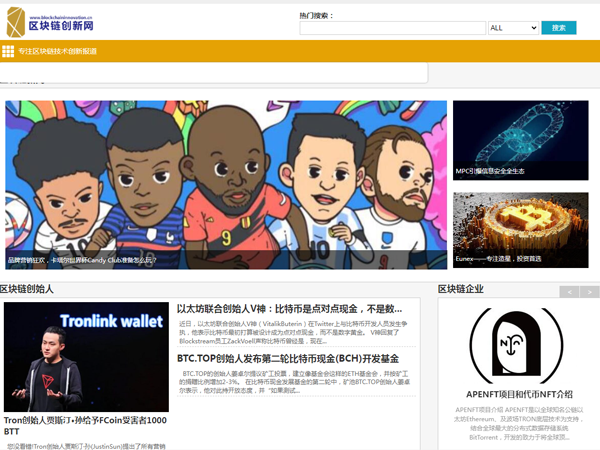600x450 pixels.
Task: Click the Eunex——专注造星，投资首选 caption
Action: [498, 259]
